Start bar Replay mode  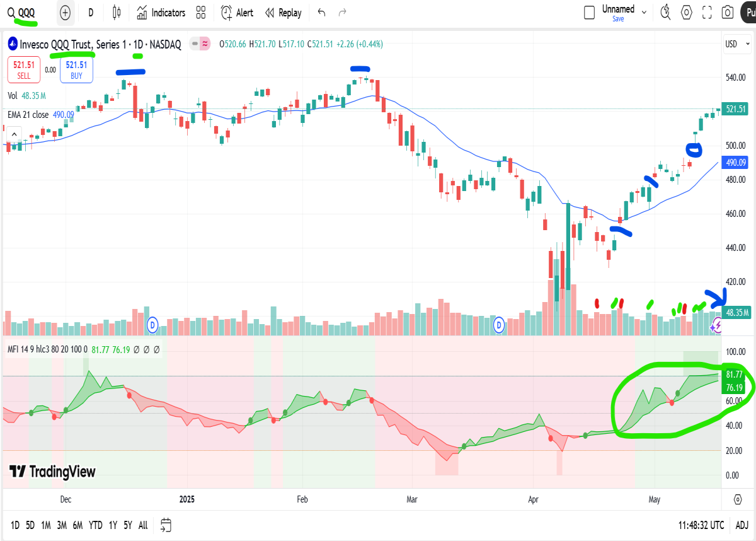pyautogui.click(x=283, y=13)
